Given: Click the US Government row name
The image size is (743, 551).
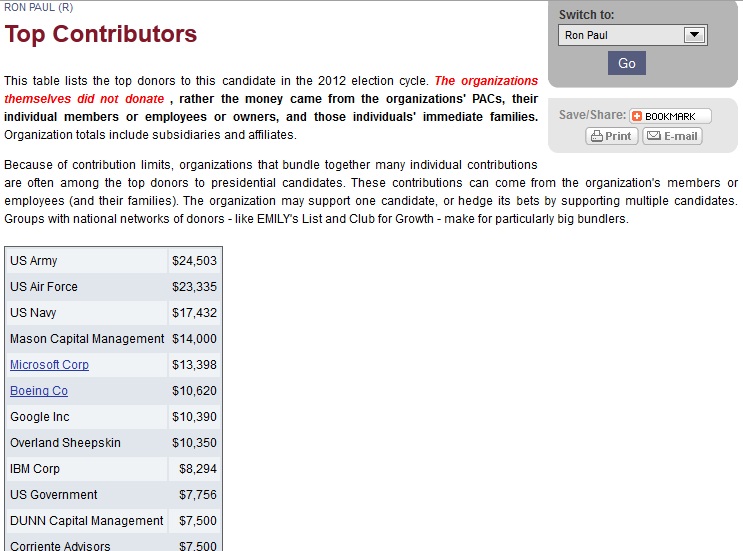Looking at the screenshot, I should coord(54,495).
